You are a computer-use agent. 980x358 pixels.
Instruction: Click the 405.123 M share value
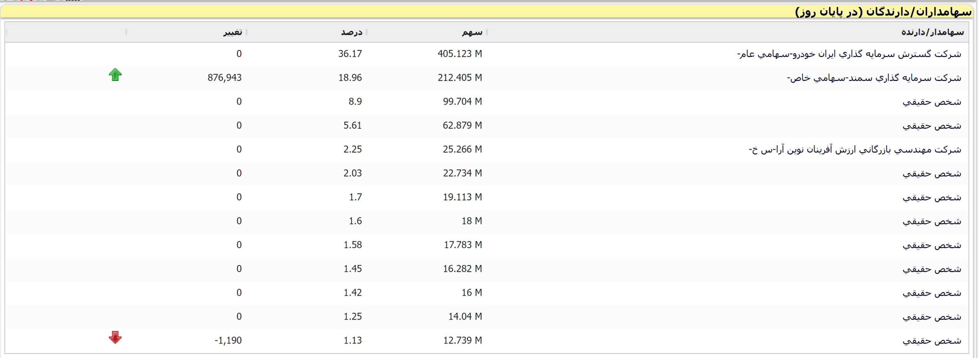click(459, 54)
